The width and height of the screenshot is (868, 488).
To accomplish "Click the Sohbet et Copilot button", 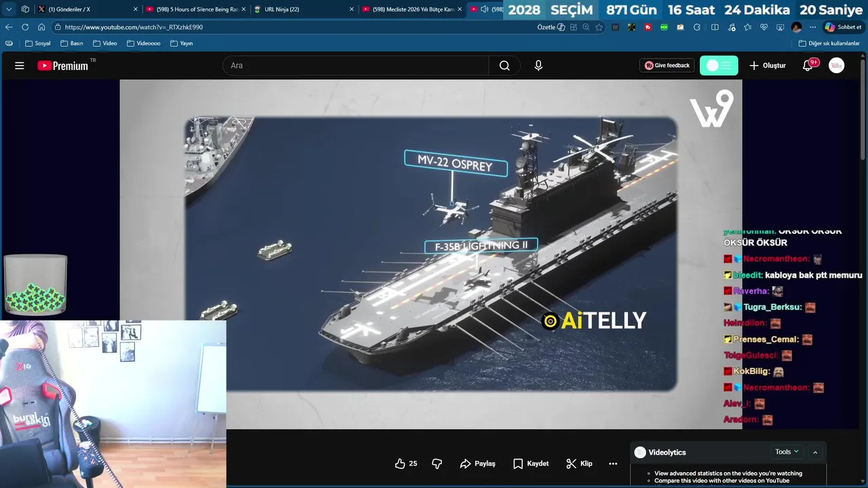I will point(843,27).
